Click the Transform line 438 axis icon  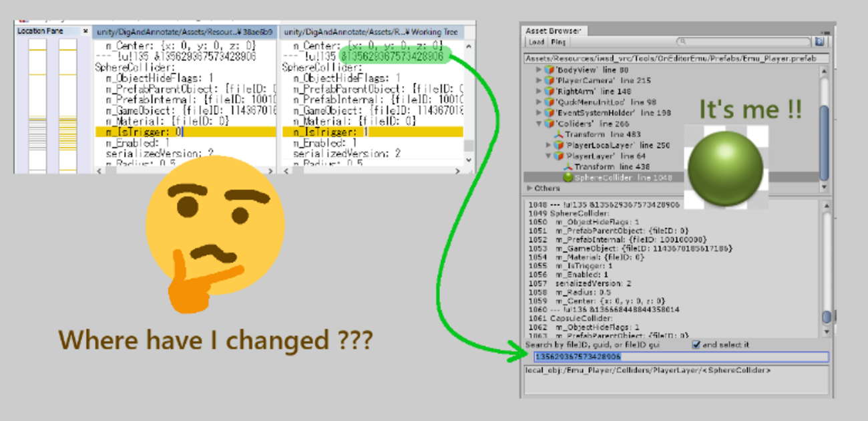568,166
